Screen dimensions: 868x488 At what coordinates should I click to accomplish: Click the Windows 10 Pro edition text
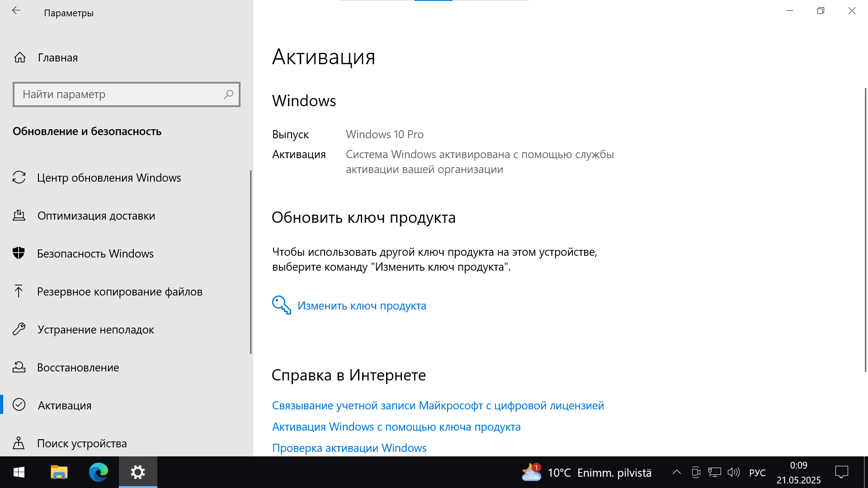coord(385,134)
